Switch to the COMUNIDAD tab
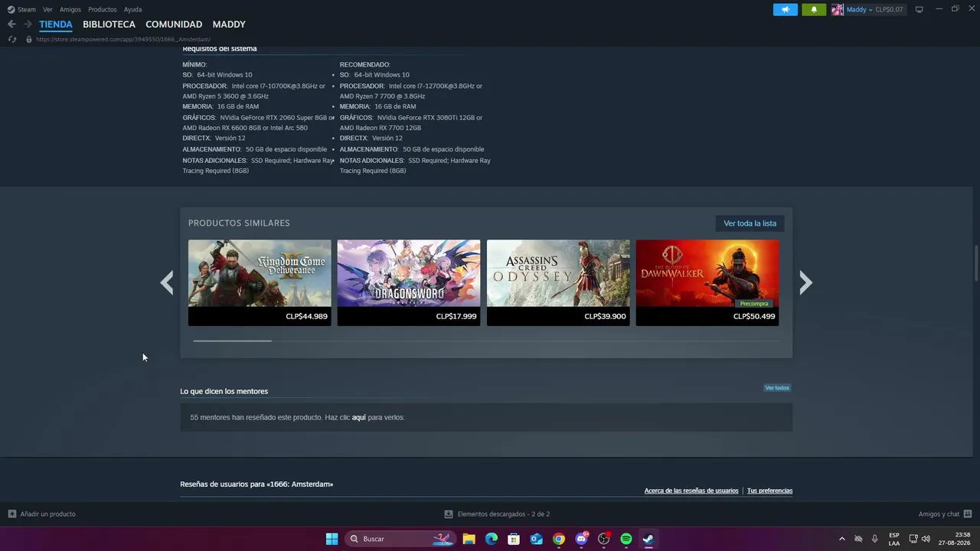This screenshot has width=980, height=551. [x=174, y=24]
